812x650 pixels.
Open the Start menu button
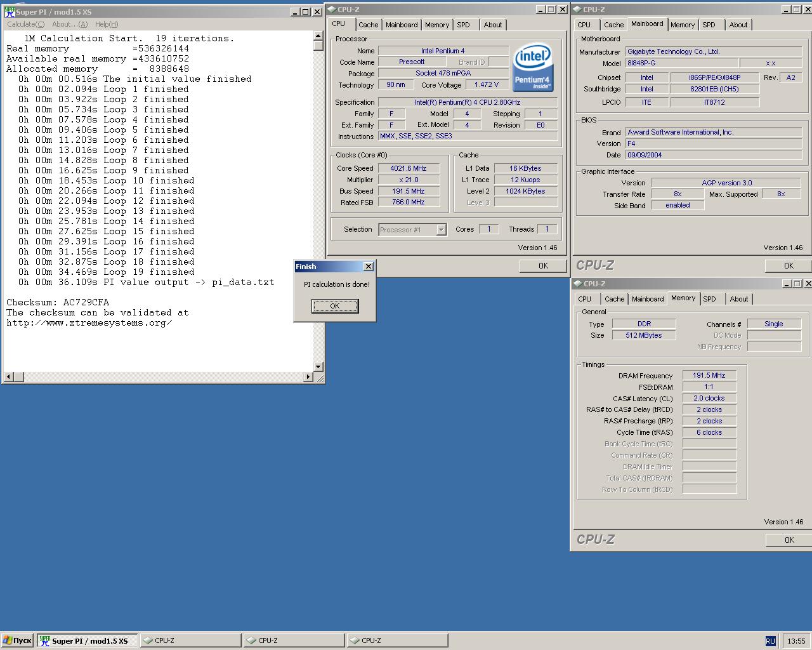17,641
